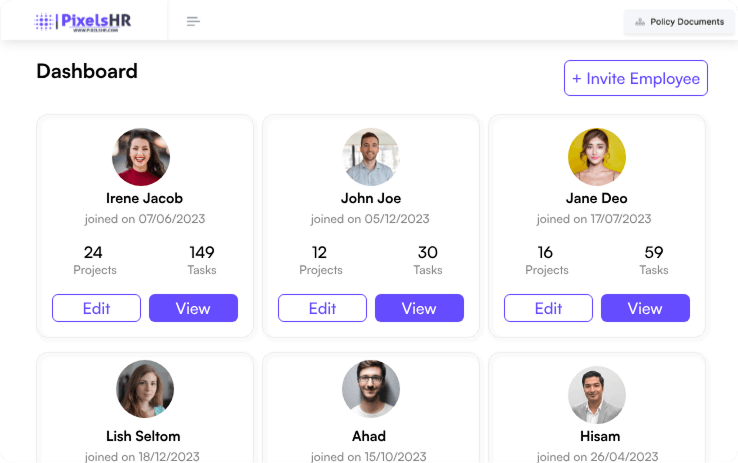Image resolution: width=738 pixels, height=463 pixels.
Task: View John Joe's details
Action: pyautogui.click(x=419, y=308)
